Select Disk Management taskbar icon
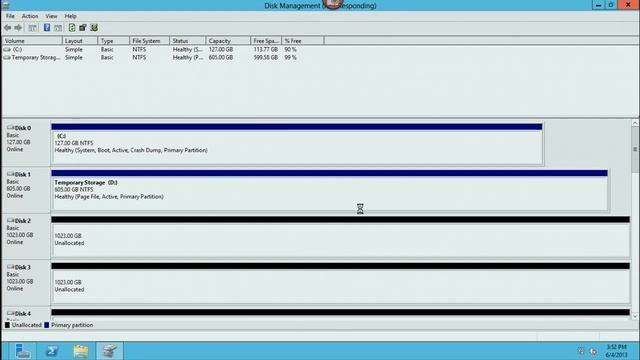 coord(109,351)
